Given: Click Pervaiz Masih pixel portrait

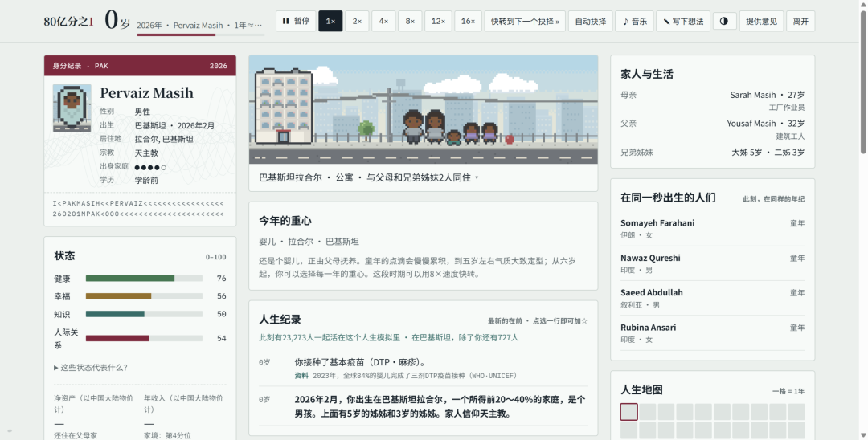Looking at the screenshot, I should tap(72, 108).
